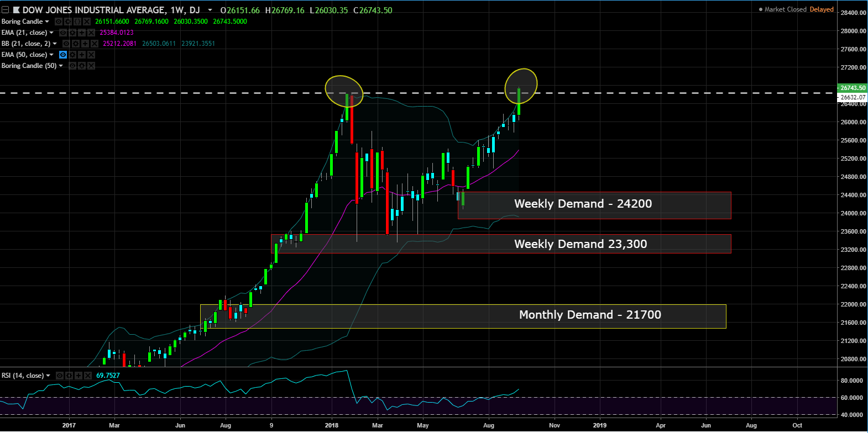Select the Weekly Demand - 24200 zone
Image resolution: width=868 pixels, height=433 pixels.
coord(594,205)
